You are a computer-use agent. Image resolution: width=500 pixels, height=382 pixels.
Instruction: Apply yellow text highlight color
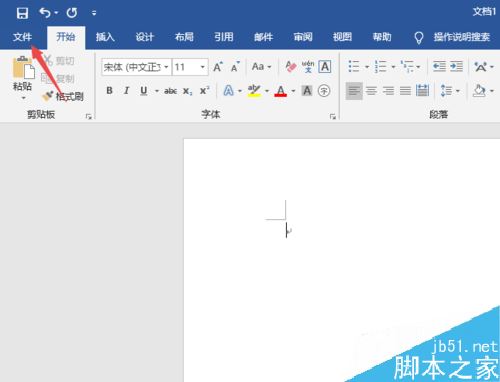pyautogui.click(x=254, y=91)
